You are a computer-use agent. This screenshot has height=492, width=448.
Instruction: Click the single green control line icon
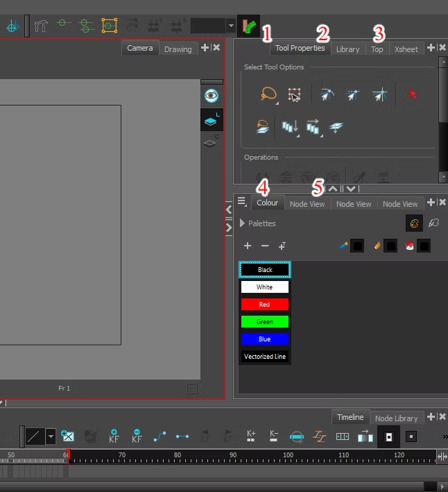point(64,24)
